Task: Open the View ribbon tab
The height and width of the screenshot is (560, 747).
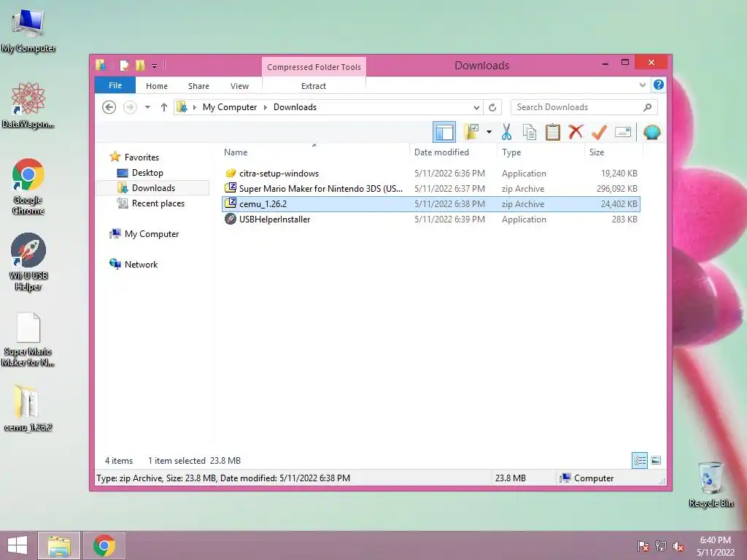Action: 239,86
